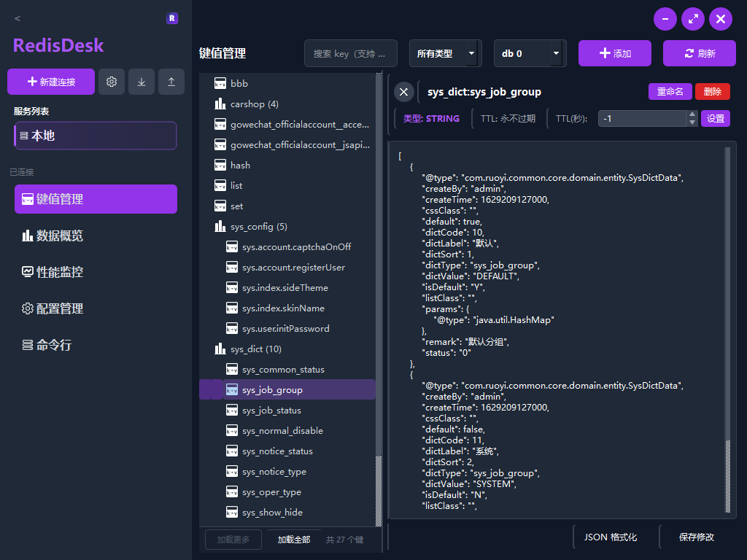Select sys_notice_type key
This screenshot has height=560, width=747.
tap(274, 472)
